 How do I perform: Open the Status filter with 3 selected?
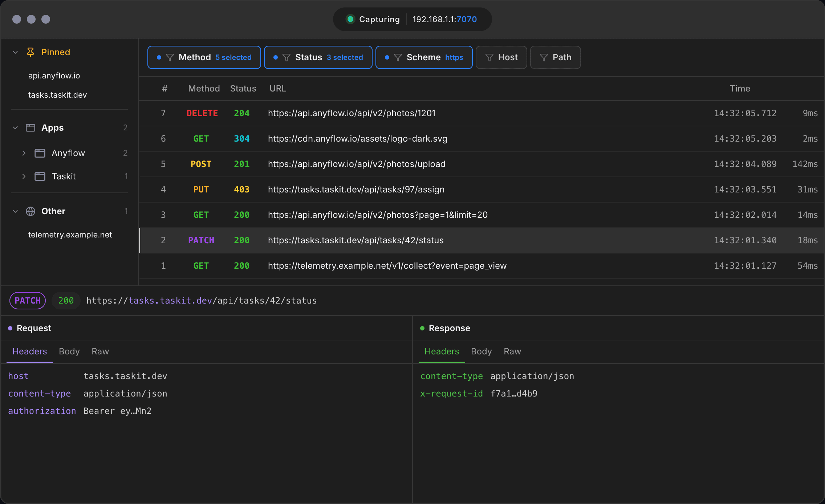(318, 57)
